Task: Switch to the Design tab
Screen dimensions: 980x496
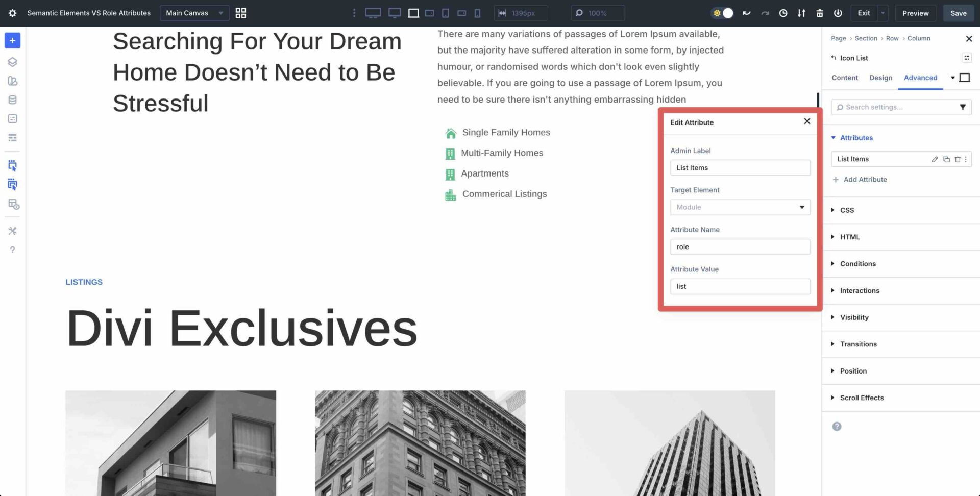Action: click(x=880, y=78)
